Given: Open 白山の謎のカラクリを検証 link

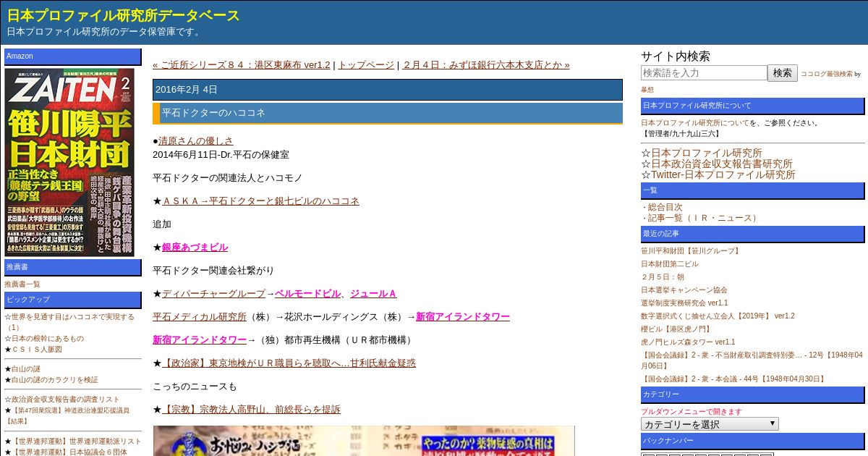Looking at the screenshot, I should tap(55, 380).
